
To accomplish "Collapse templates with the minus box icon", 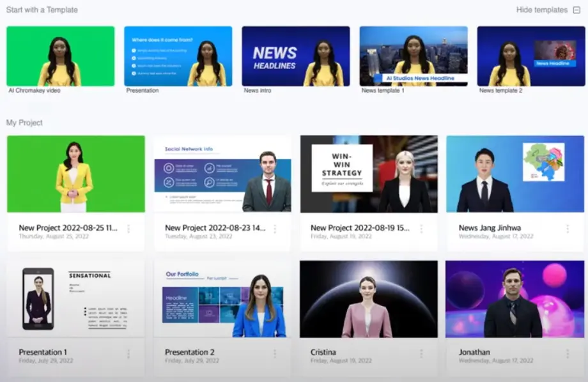I will pyautogui.click(x=576, y=10).
